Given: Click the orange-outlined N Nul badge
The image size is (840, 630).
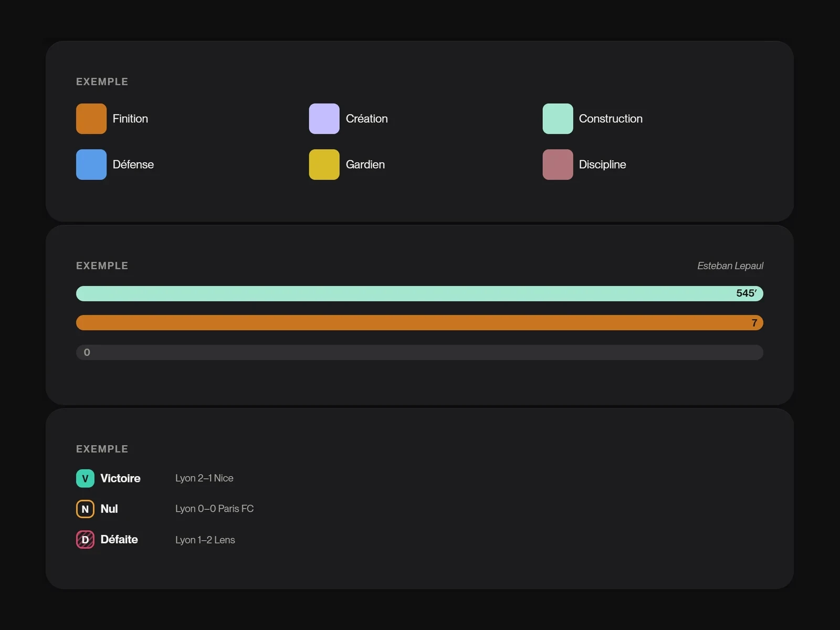Looking at the screenshot, I should 85,509.
